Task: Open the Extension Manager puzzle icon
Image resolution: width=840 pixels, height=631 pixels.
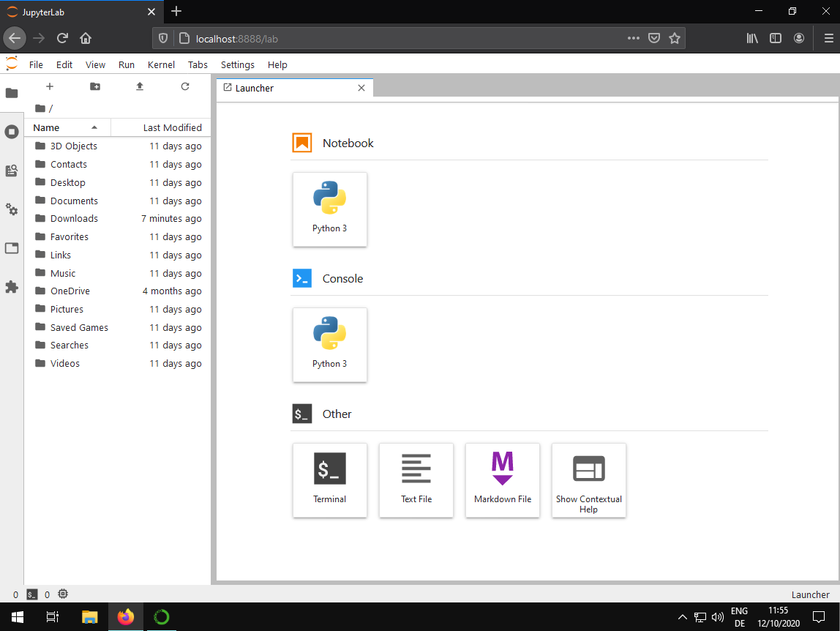Action: 12,287
